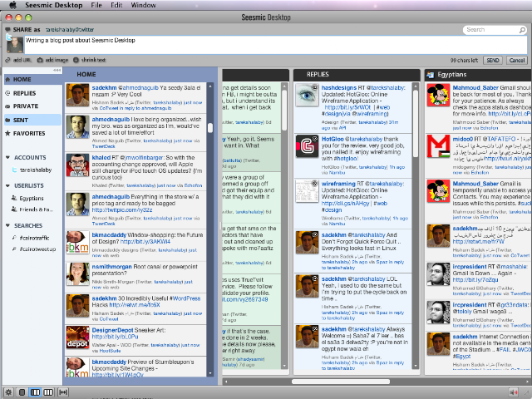Open SENT tweets in sidebar
This screenshot has height=399, width=532.
[33, 120]
